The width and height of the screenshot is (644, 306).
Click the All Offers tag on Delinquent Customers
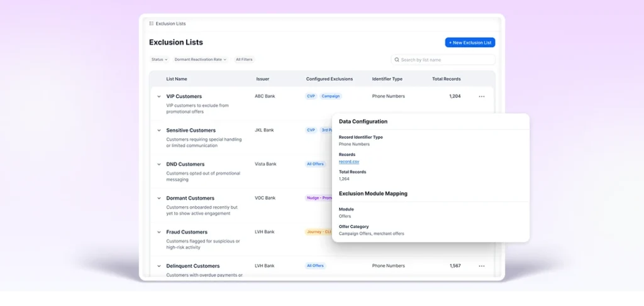315,266
